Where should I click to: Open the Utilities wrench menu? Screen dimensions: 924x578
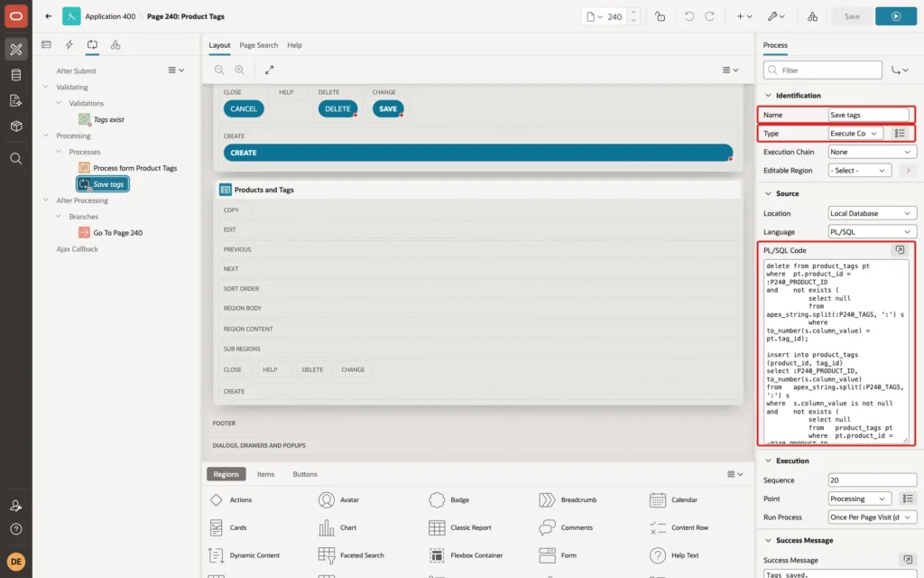coord(775,16)
